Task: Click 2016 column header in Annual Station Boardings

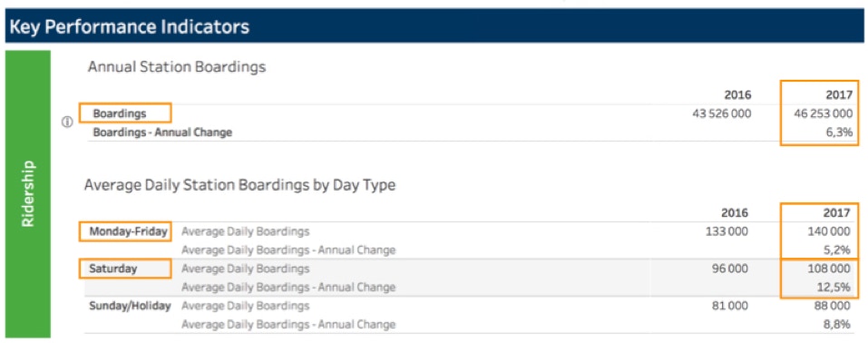Action: [x=738, y=94]
